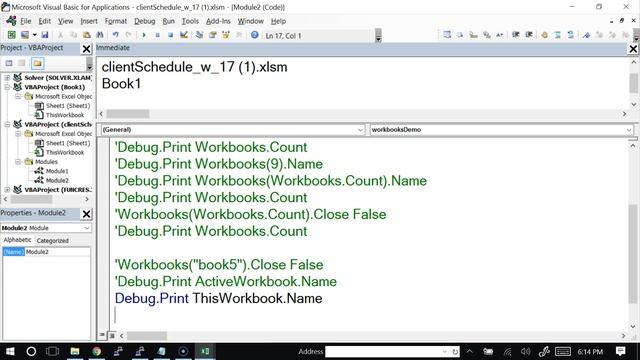Open the (General) object dropdown
This screenshot has width=640, height=360.
click(x=360, y=130)
